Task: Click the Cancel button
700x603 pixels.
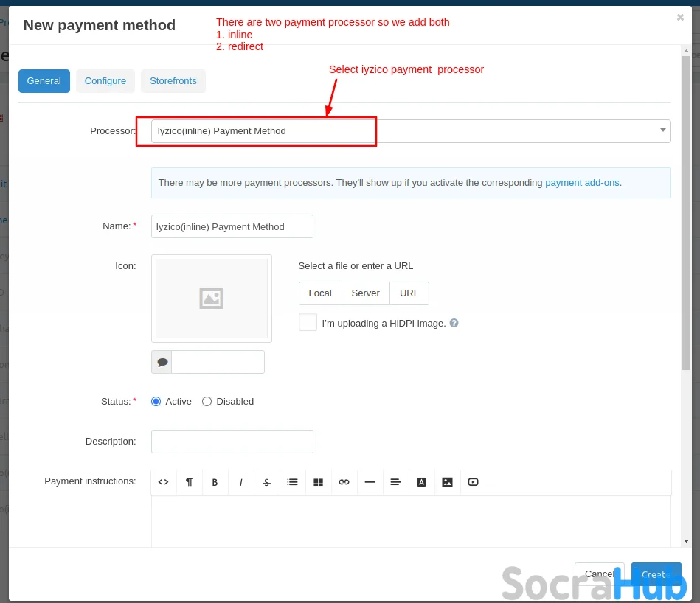Action: coord(599,574)
